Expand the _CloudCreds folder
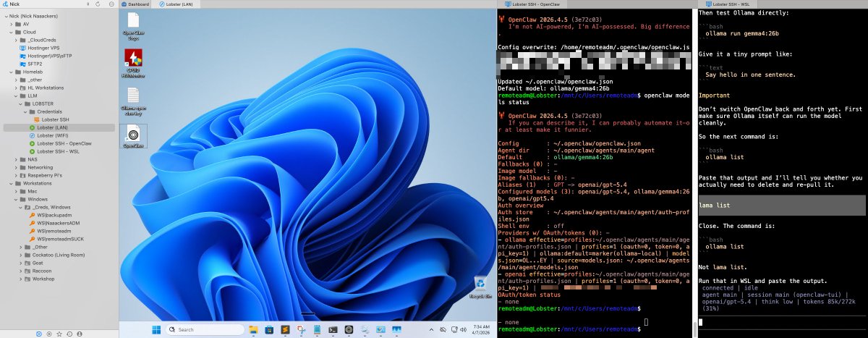Image resolution: width=868 pixels, height=338 pixels. pyautogui.click(x=17, y=40)
